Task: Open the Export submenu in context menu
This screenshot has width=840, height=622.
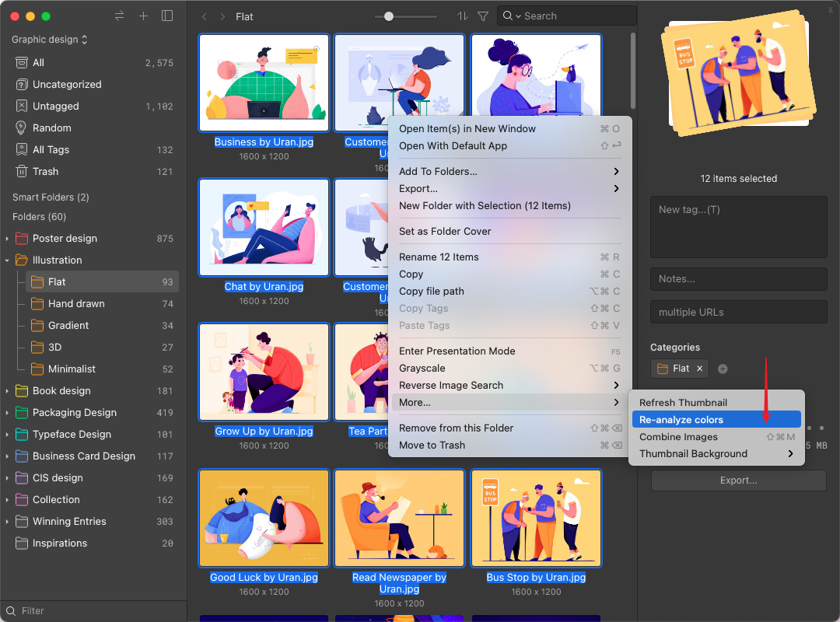Action: (509, 189)
